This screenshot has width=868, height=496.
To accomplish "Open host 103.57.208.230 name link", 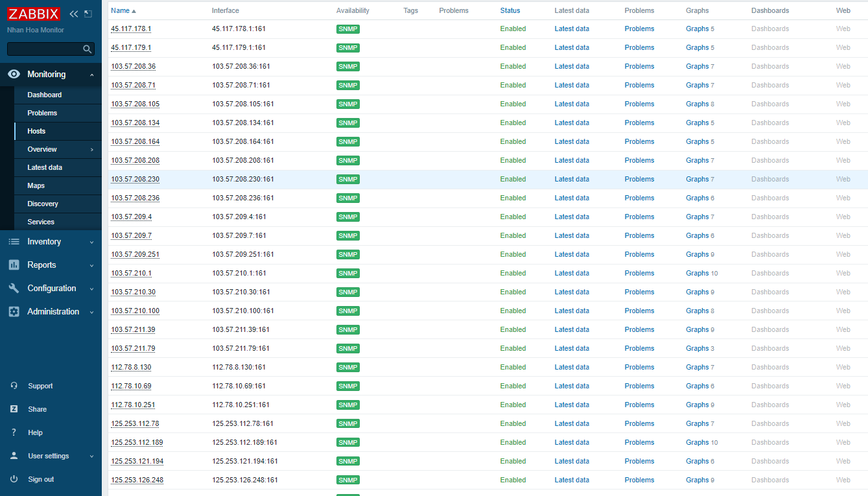I will pos(135,179).
